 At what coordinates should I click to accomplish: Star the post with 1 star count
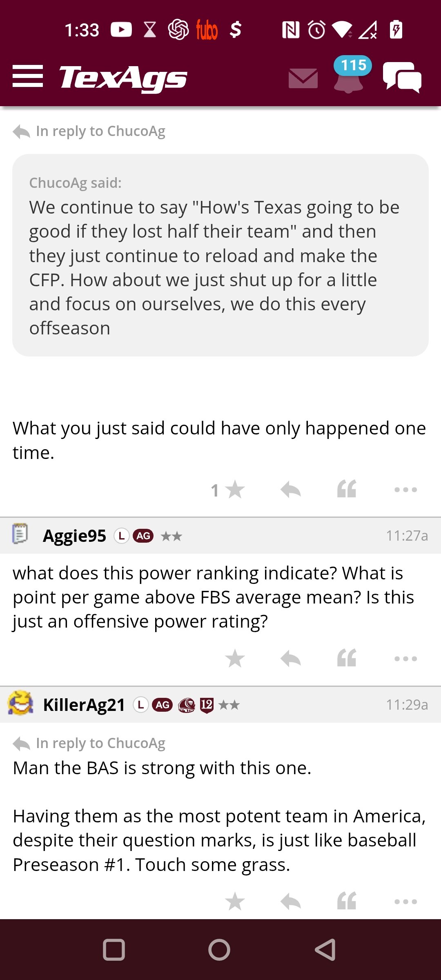click(x=234, y=490)
